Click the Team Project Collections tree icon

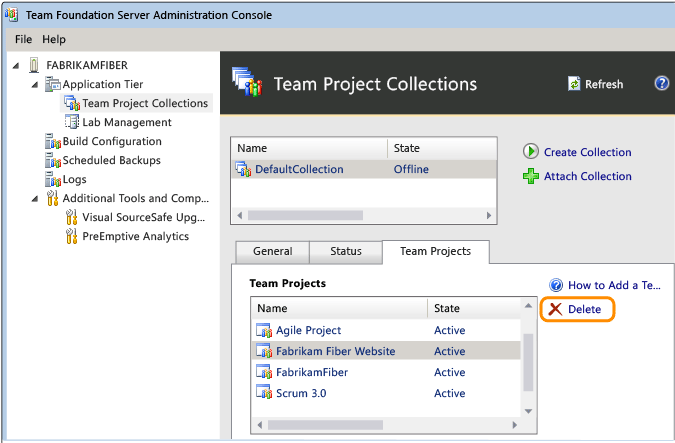[72, 103]
